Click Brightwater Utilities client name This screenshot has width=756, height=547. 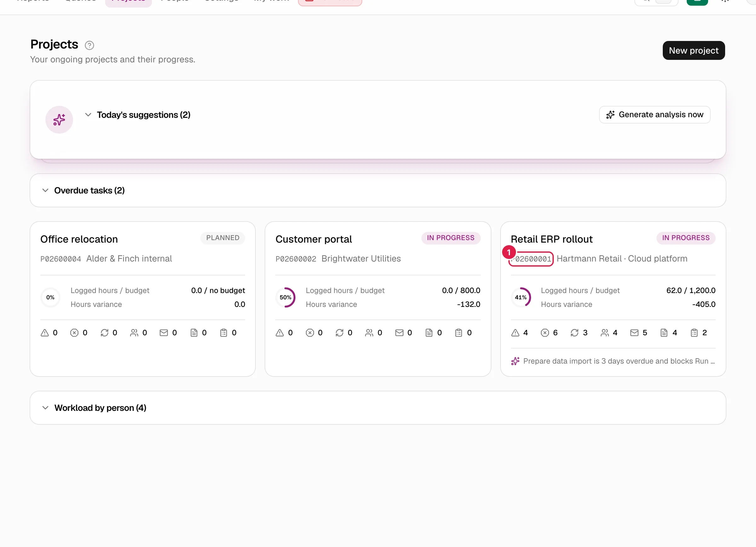(361, 259)
